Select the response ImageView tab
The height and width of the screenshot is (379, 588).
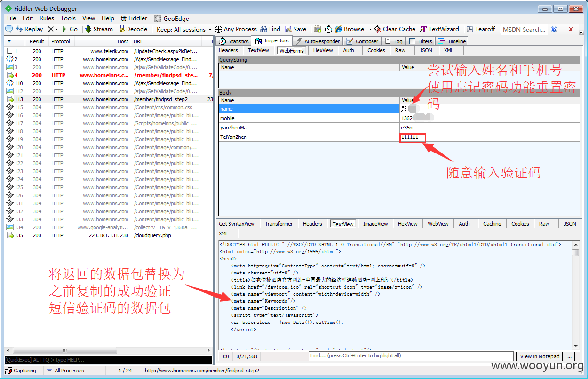tap(375, 224)
